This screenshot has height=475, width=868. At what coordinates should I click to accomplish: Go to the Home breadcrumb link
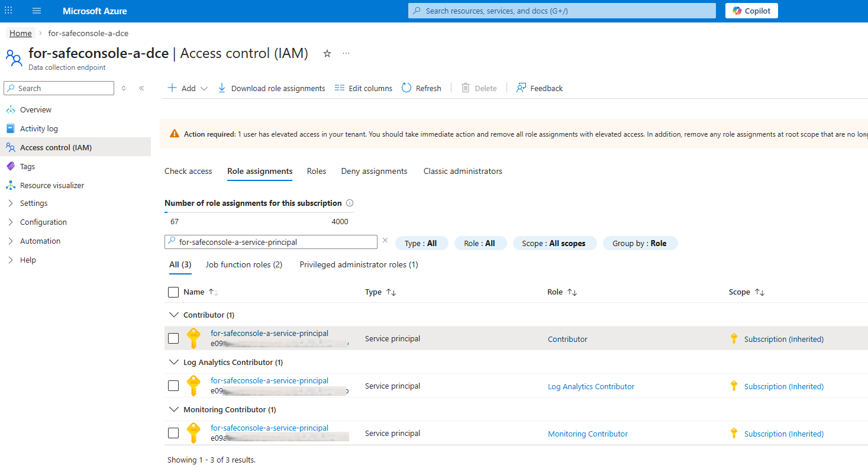tap(21, 33)
